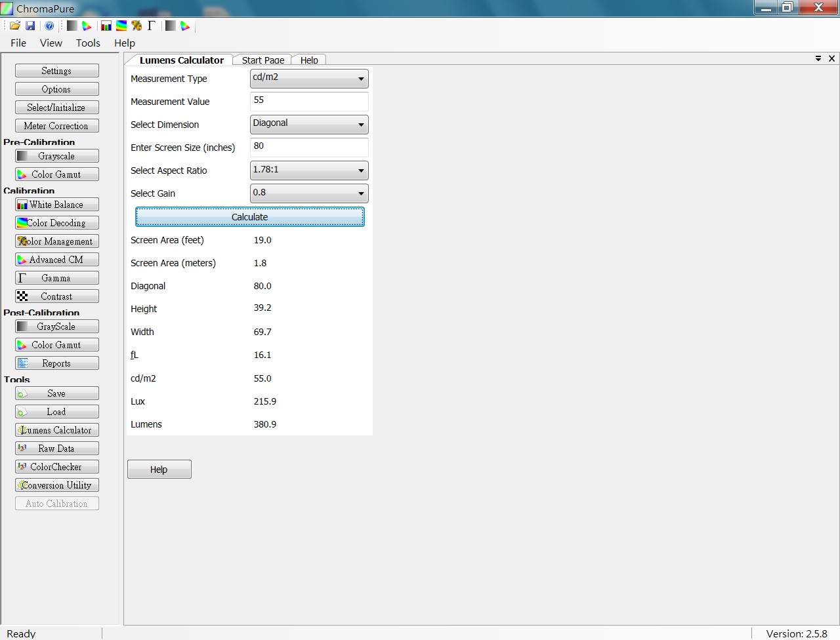Click the blue Help question mark icon
Screen dimensions: 840x640
(49, 26)
